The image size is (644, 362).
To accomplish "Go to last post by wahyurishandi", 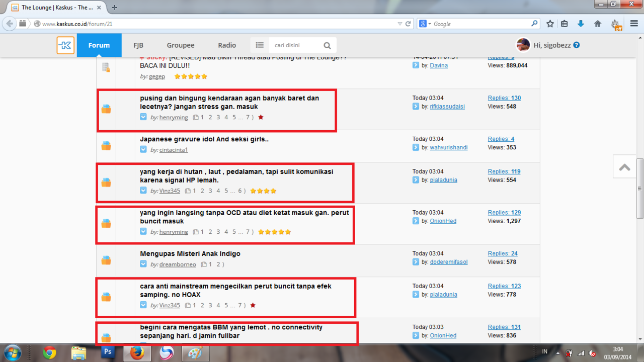I will (x=416, y=148).
